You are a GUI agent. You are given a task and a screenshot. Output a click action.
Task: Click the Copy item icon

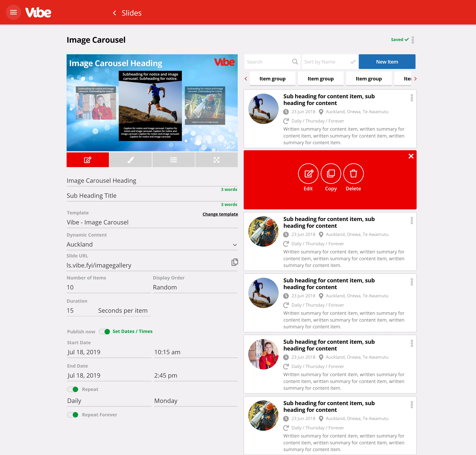pyautogui.click(x=331, y=174)
